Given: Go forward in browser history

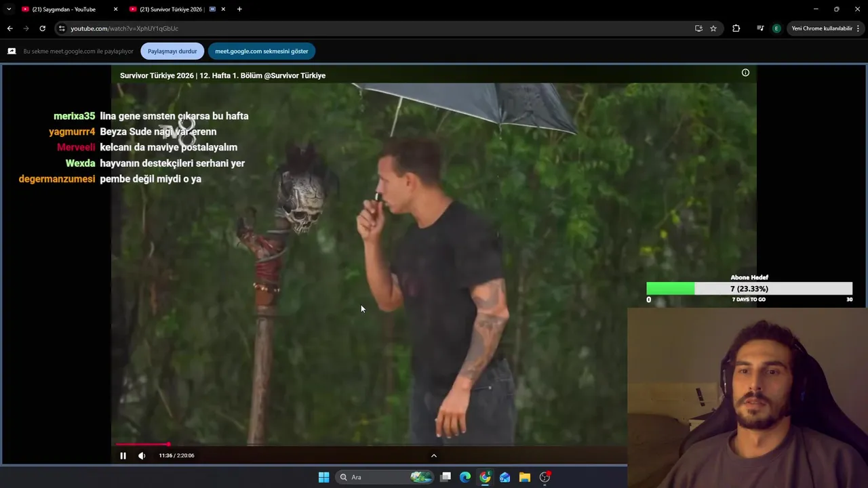Looking at the screenshot, I should coord(26,28).
